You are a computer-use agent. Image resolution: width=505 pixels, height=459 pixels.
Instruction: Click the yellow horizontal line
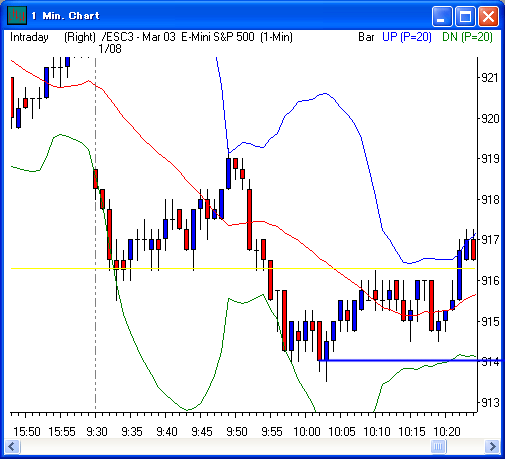(x=243, y=268)
